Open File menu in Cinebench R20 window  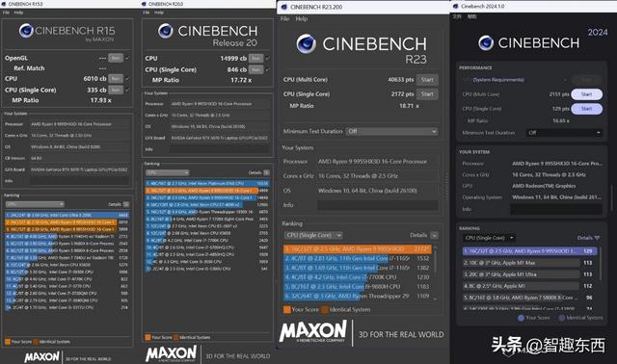tap(146, 13)
